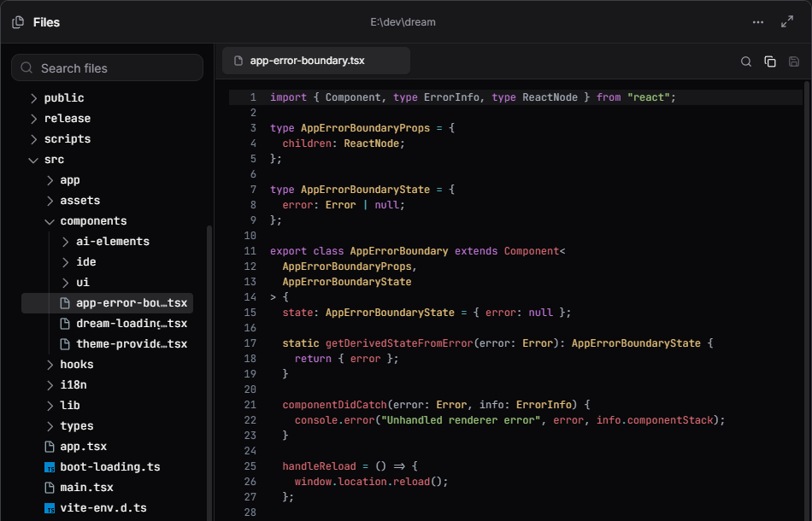Click the file icon beside dream-loading tsx file
Image resolution: width=812 pixels, height=521 pixels.
pos(65,324)
